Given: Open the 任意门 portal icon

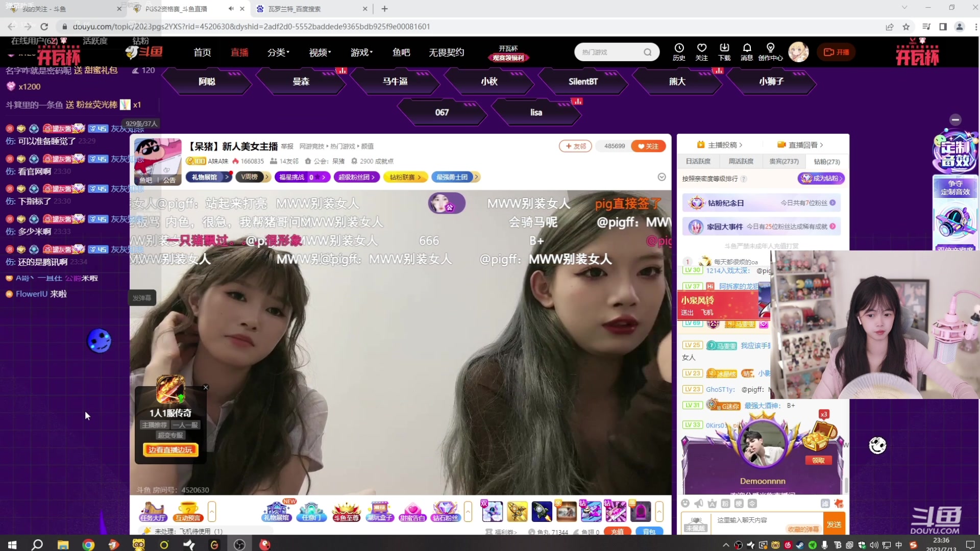Looking at the screenshot, I should (x=311, y=511).
